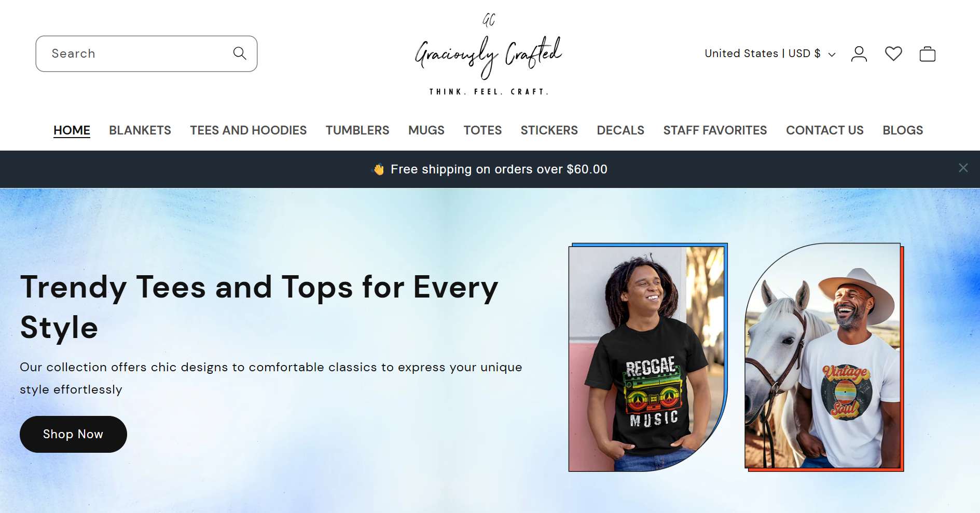Click the Graciously Crafted logo
This screenshot has height=513, width=980.
tap(489, 55)
